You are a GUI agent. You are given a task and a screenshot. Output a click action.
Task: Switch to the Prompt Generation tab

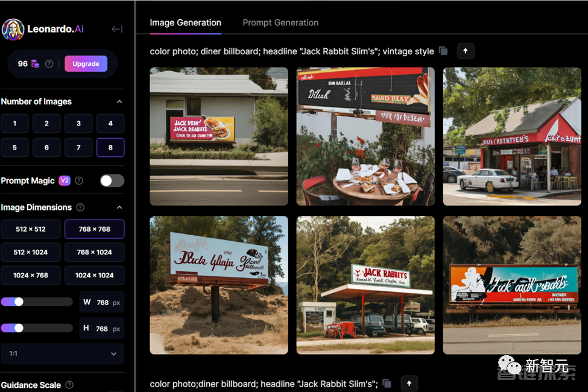pos(280,23)
